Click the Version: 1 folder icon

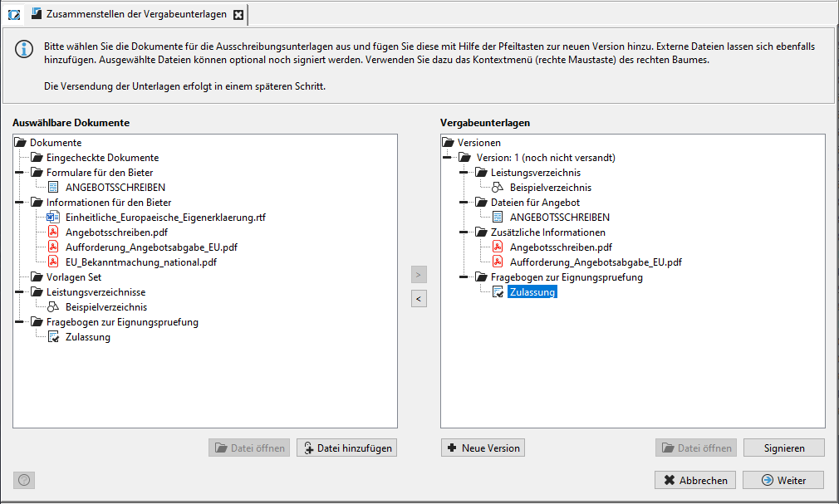click(x=465, y=157)
